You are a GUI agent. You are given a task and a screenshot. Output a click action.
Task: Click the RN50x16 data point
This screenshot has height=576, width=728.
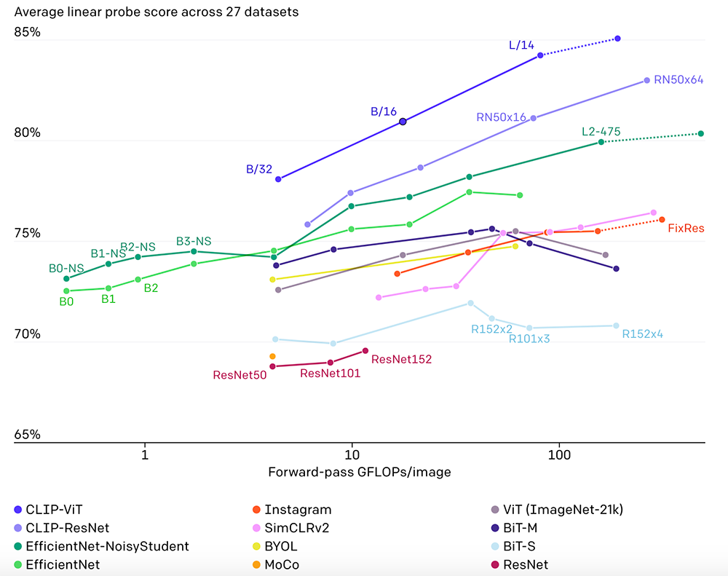click(534, 118)
